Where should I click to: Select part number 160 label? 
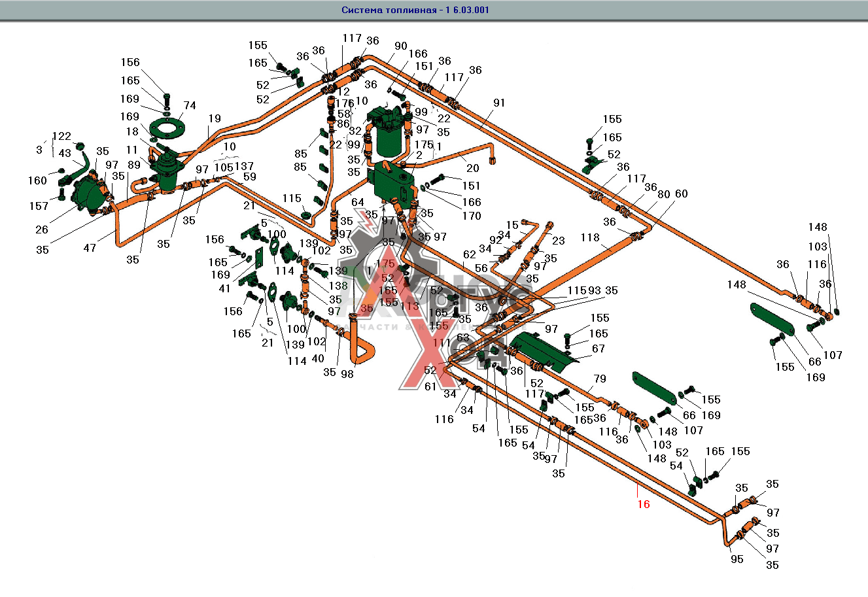tap(37, 180)
